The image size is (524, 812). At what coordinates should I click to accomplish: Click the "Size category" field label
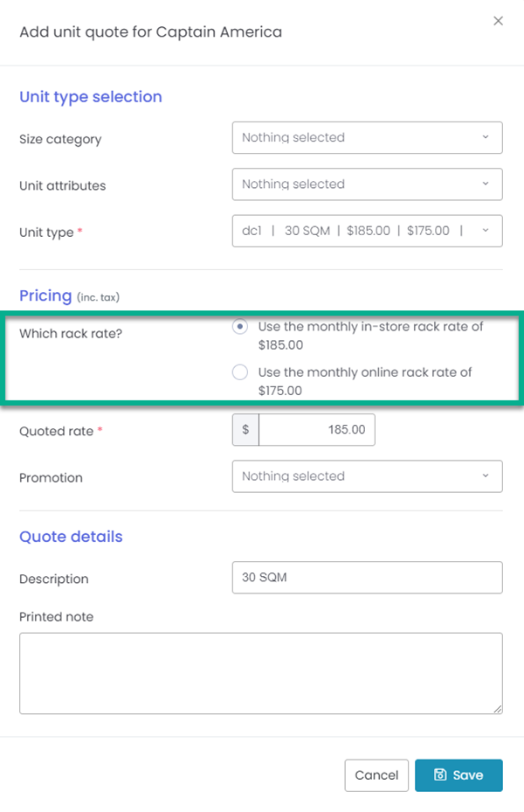[x=60, y=139]
